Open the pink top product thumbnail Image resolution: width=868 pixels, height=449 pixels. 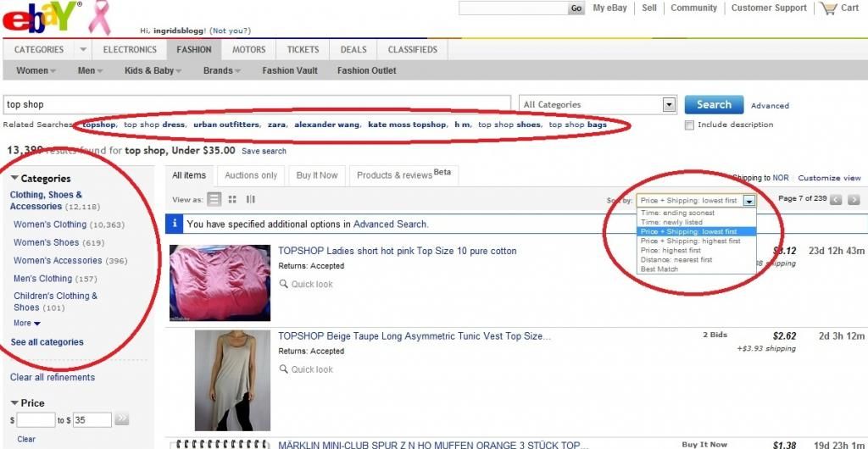(x=220, y=283)
